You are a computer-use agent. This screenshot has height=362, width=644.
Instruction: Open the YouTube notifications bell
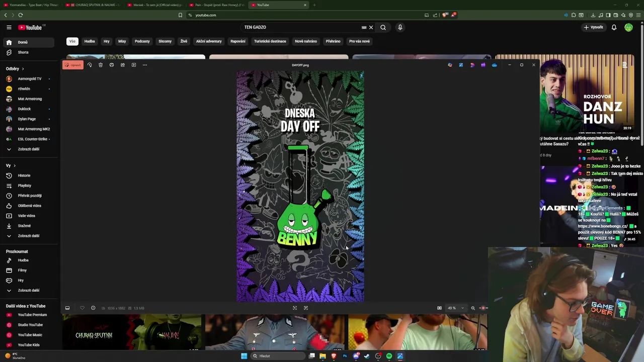click(614, 27)
